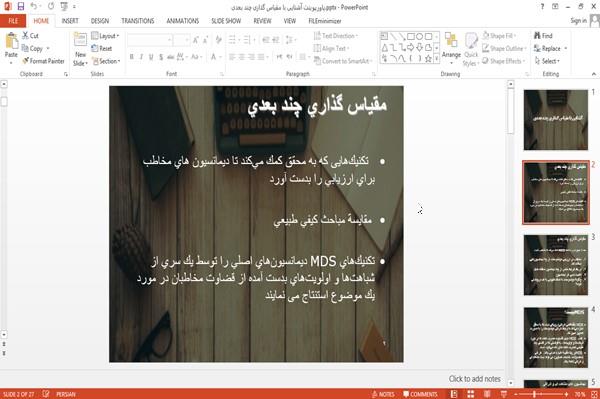Open the Section dropdown menu

tap(106, 61)
